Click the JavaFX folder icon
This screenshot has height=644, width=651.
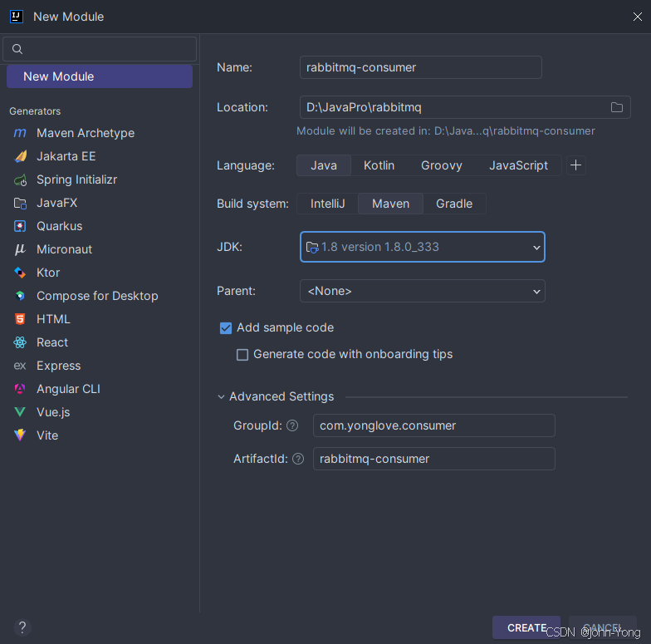click(x=20, y=203)
